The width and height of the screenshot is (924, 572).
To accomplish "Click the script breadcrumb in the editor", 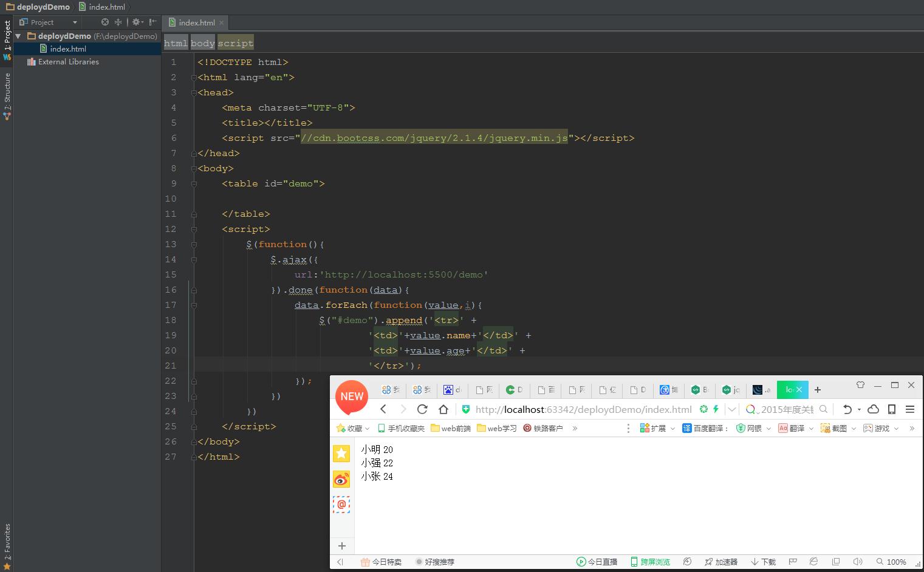I will pos(236,43).
